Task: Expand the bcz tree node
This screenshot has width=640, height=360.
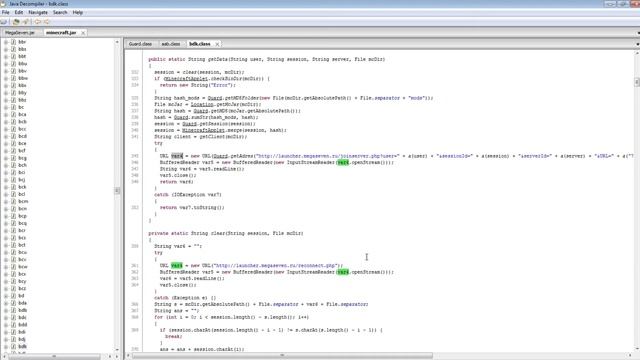Action: tap(6, 289)
